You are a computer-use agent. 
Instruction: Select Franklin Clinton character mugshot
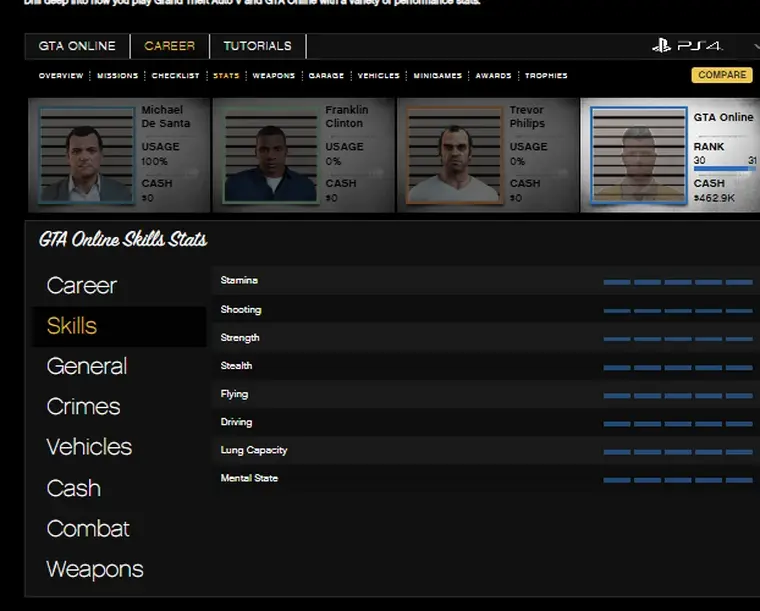270,155
